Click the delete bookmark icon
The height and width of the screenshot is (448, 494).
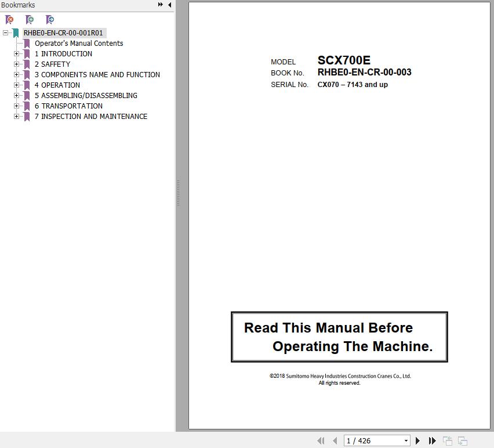tap(9, 20)
